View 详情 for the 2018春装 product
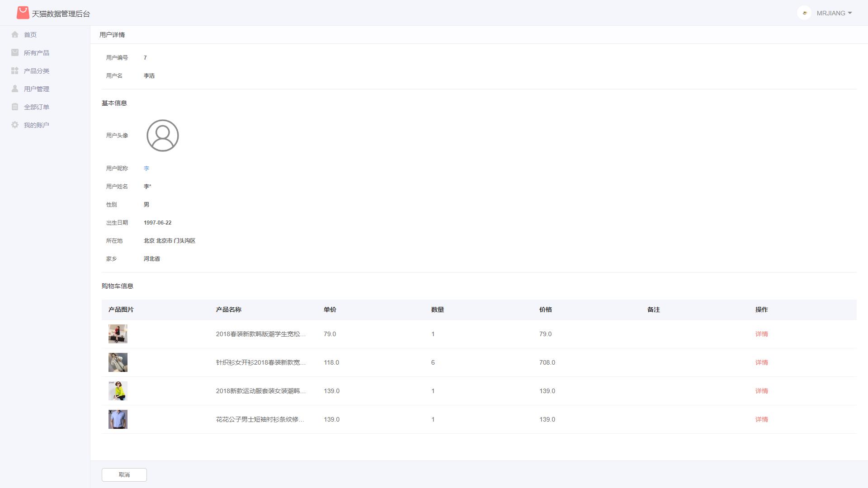Image resolution: width=868 pixels, height=488 pixels. coord(761,334)
